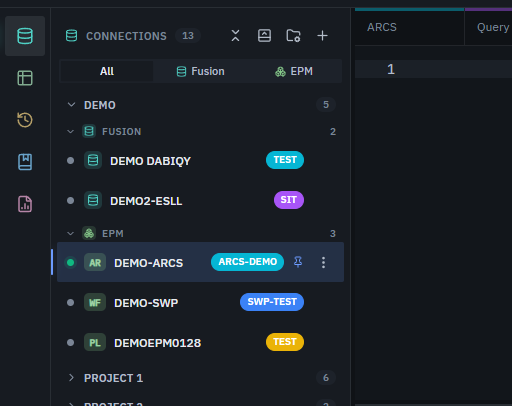Switch to the Query editor tab
Viewport: 512px width, 406px height.
(489, 27)
